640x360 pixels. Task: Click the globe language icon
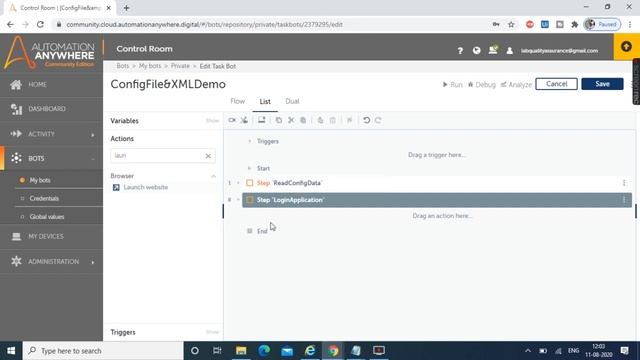tap(476, 51)
